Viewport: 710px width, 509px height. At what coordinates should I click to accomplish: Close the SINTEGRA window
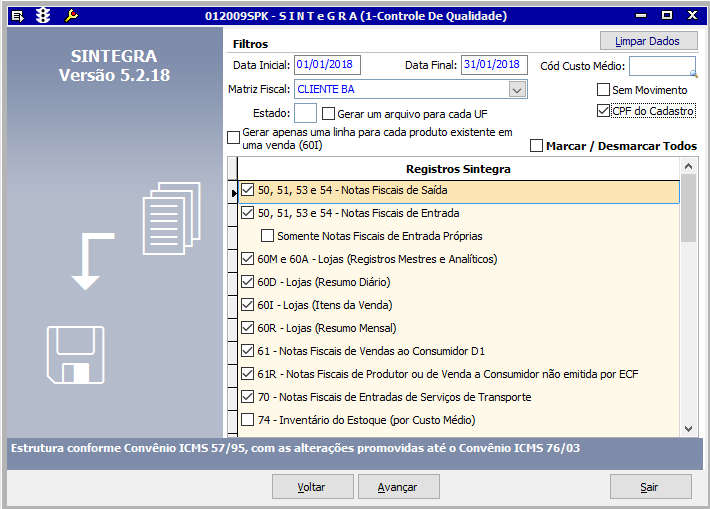tap(692, 15)
